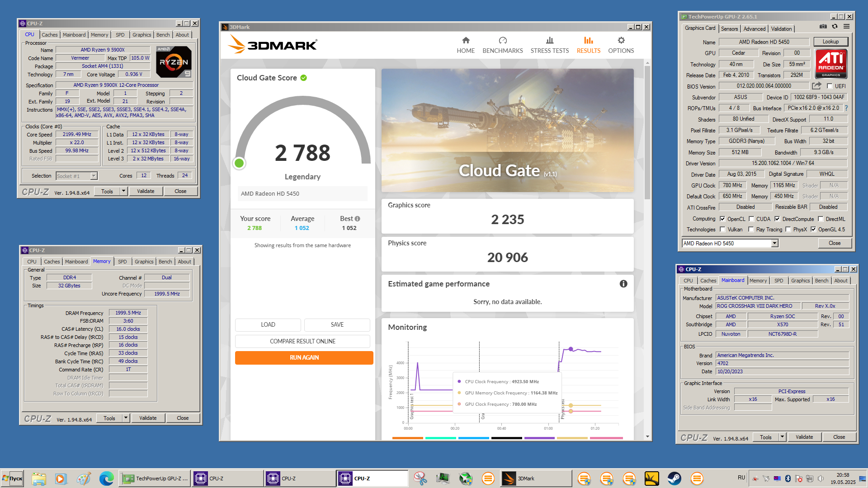Open Paint from the taskbar
Viewport: 868px width, 488px height.
[84, 479]
